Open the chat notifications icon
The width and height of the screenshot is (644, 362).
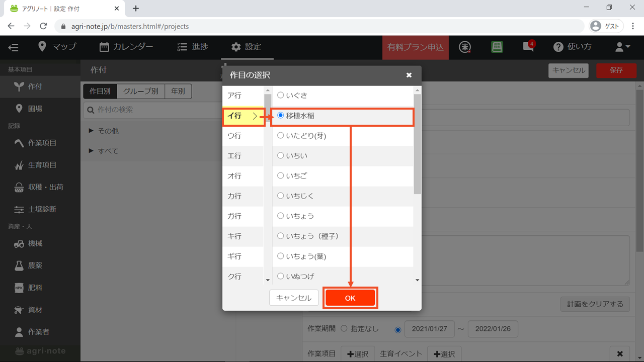[x=528, y=47]
